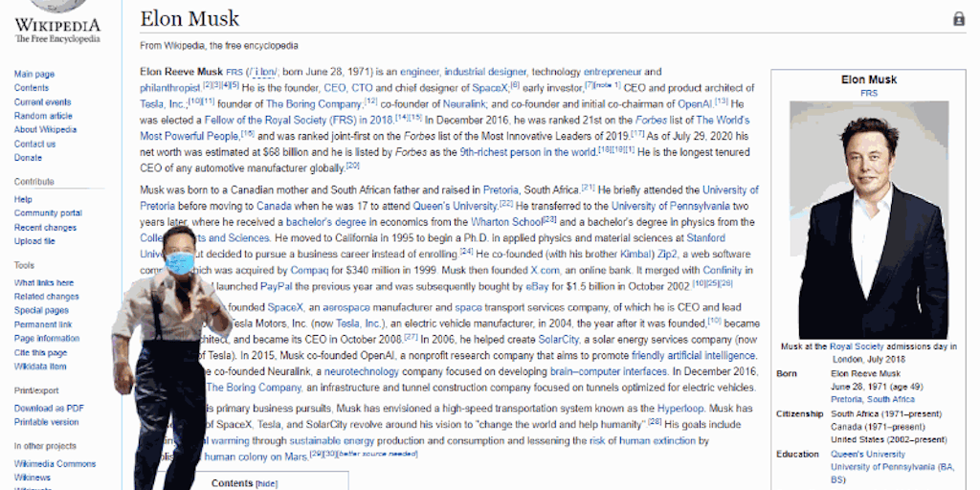Open the Wharton School link
The image size is (980, 490).
[x=507, y=222]
